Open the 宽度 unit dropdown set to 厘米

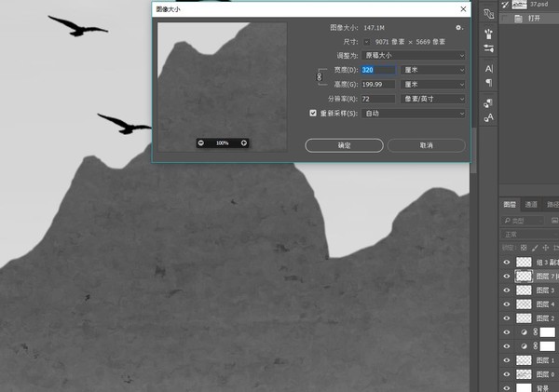tap(433, 70)
